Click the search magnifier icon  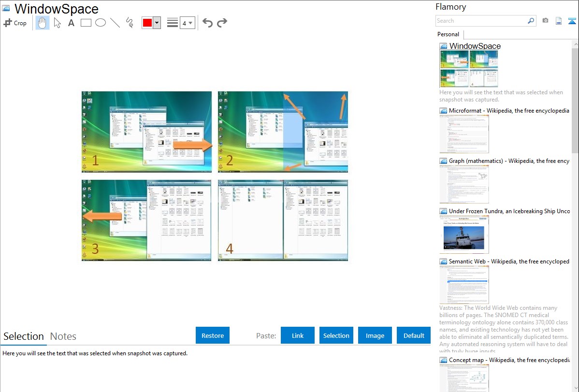coord(531,21)
